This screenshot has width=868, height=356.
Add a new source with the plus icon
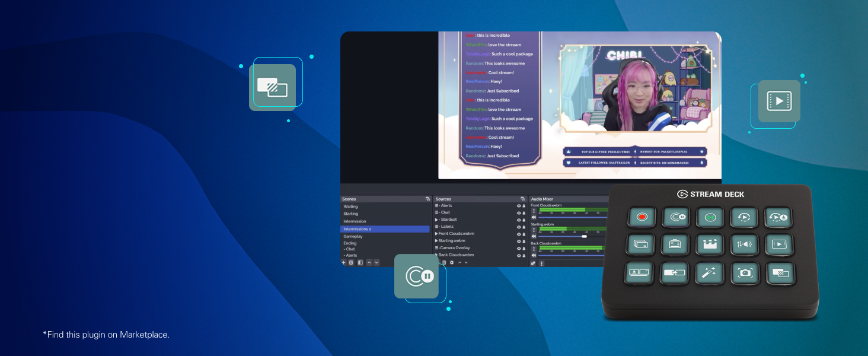point(440,262)
